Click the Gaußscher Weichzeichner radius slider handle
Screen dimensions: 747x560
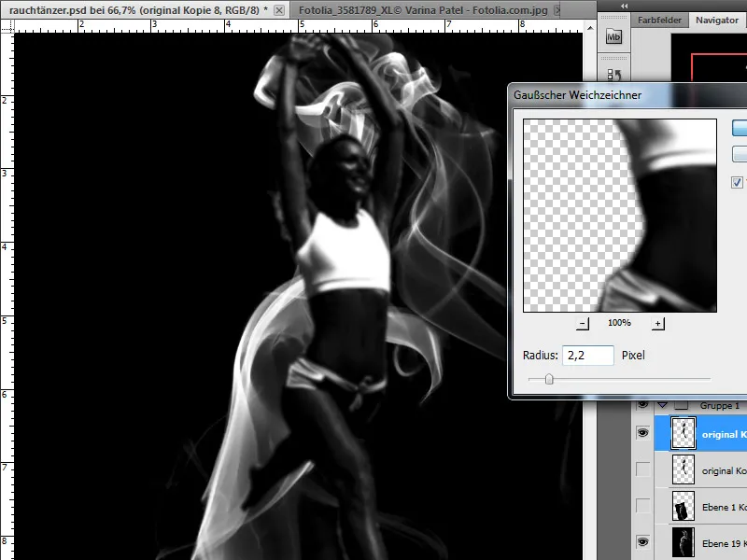[x=549, y=380]
